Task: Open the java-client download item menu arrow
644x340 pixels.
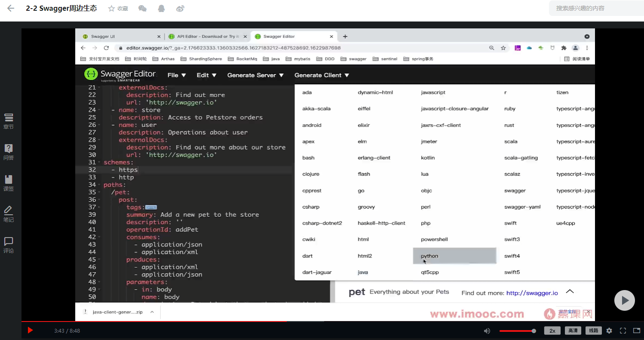Action: click(x=152, y=312)
